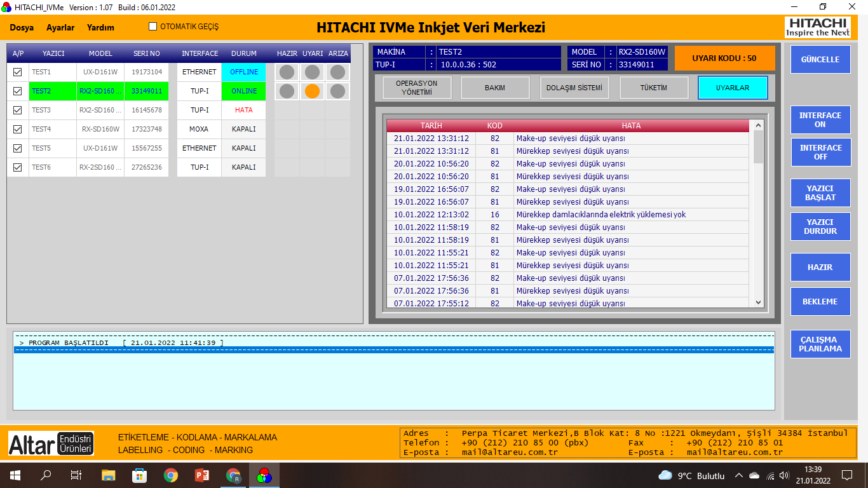Open ÇALIŞMA PLANLAMA
The image size is (868, 488).
(820, 344)
